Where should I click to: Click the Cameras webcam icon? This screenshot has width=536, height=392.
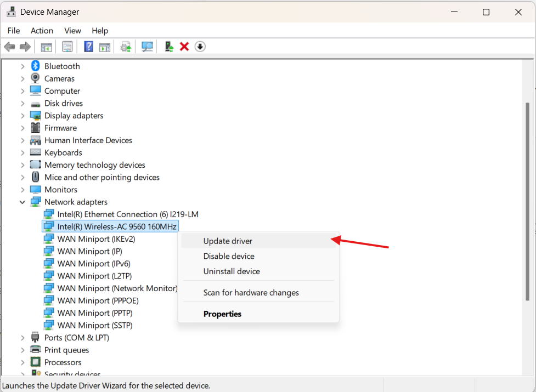(35, 78)
